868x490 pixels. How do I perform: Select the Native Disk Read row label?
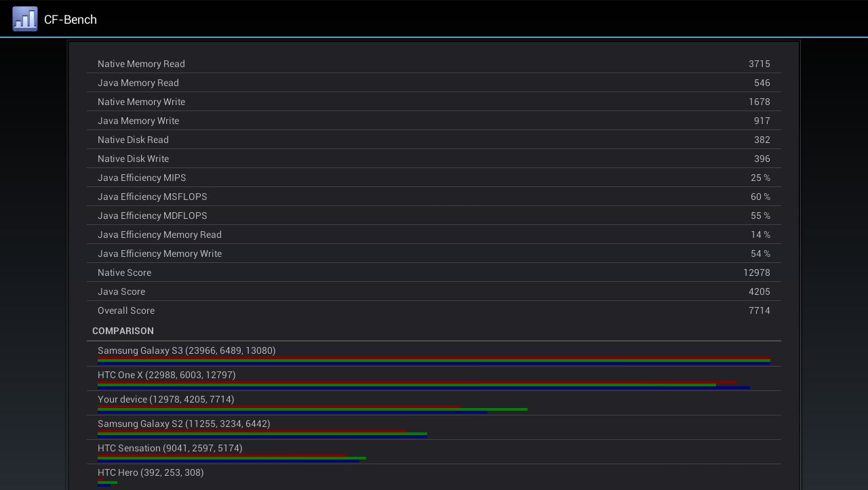[133, 140]
